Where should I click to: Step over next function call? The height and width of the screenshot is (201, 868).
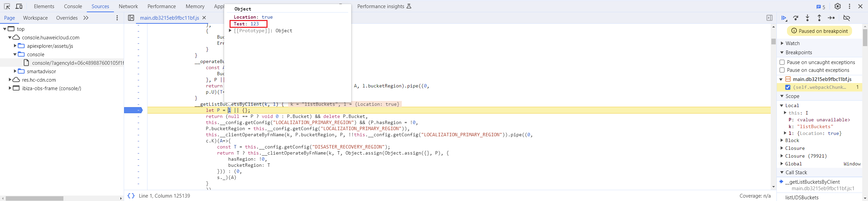pyautogui.click(x=795, y=18)
